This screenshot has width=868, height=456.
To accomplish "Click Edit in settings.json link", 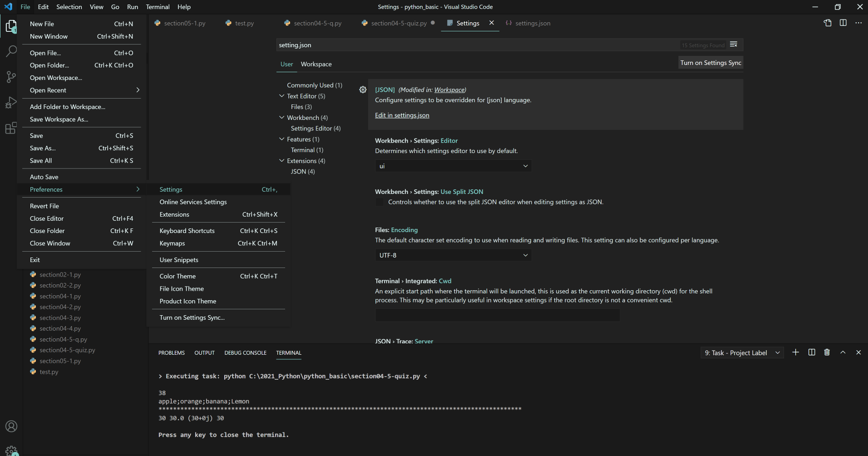I will (402, 115).
